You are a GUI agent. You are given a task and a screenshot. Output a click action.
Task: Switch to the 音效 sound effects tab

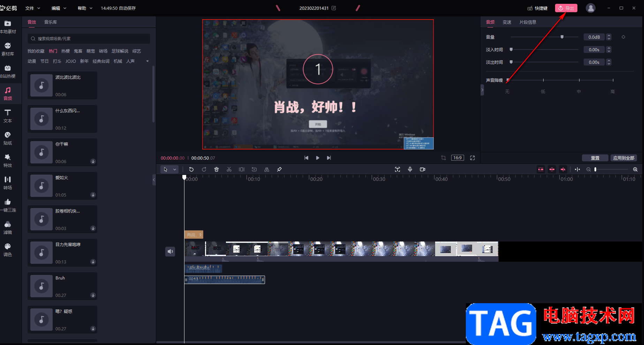click(32, 22)
